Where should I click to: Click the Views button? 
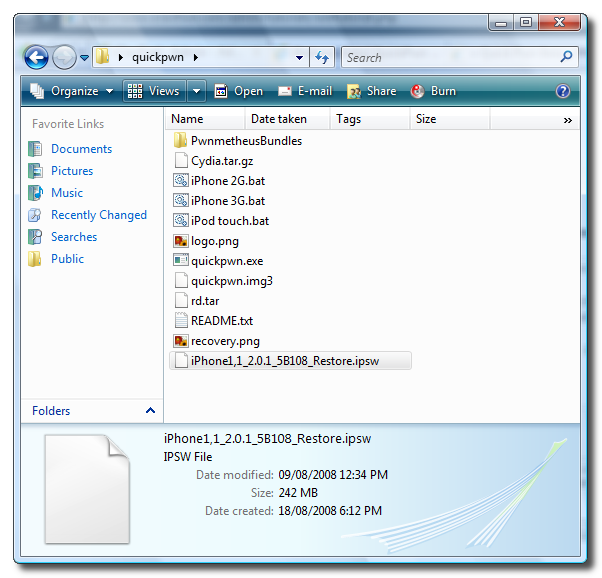coord(154,91)
